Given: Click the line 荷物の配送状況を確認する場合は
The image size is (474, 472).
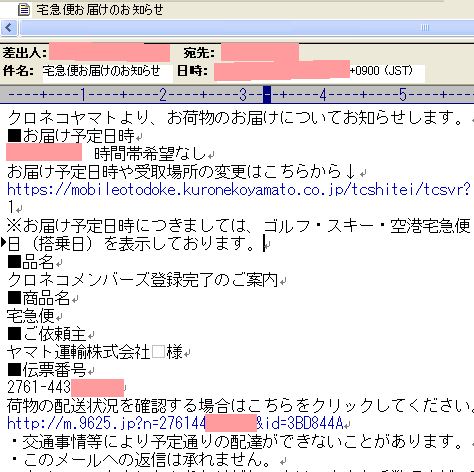Looking at the screenshot, I should click(x=240, y=406).
